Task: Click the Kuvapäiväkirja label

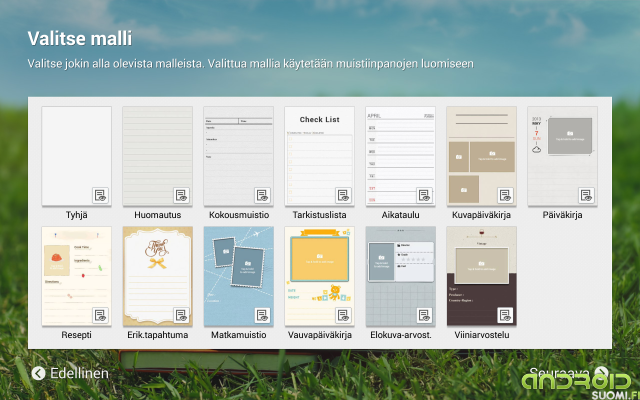Action: 482,215
